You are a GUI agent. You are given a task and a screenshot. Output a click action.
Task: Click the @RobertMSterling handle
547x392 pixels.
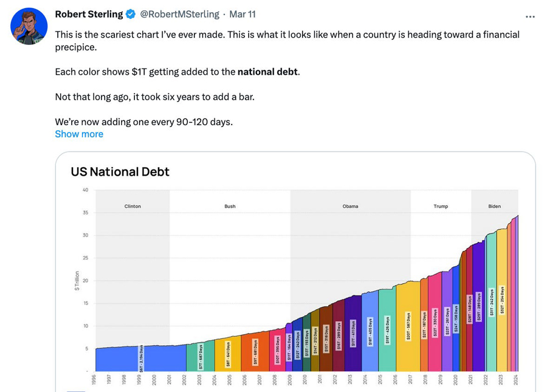[180, 14]
